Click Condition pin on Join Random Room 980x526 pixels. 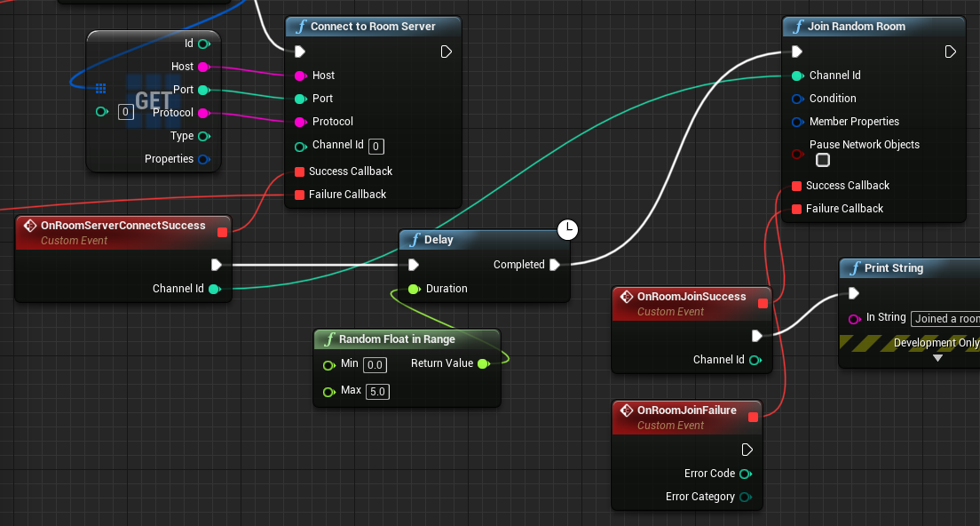797,99
